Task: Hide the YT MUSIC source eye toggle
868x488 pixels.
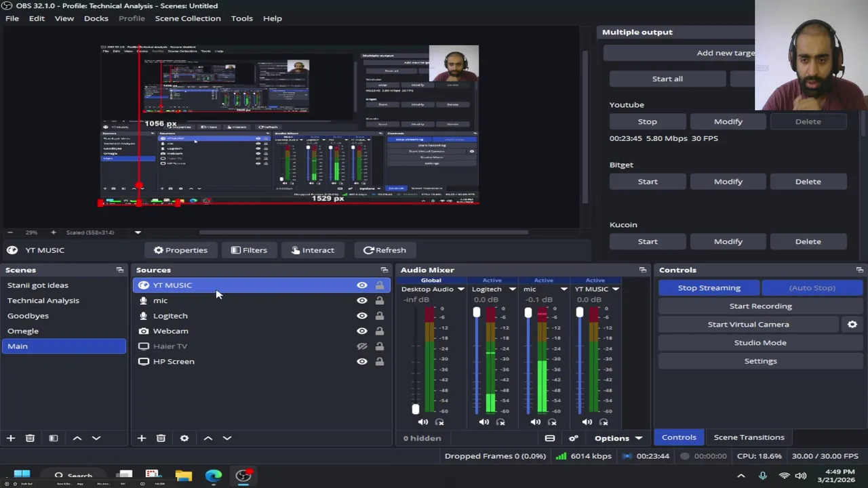Action: point(362,285)
